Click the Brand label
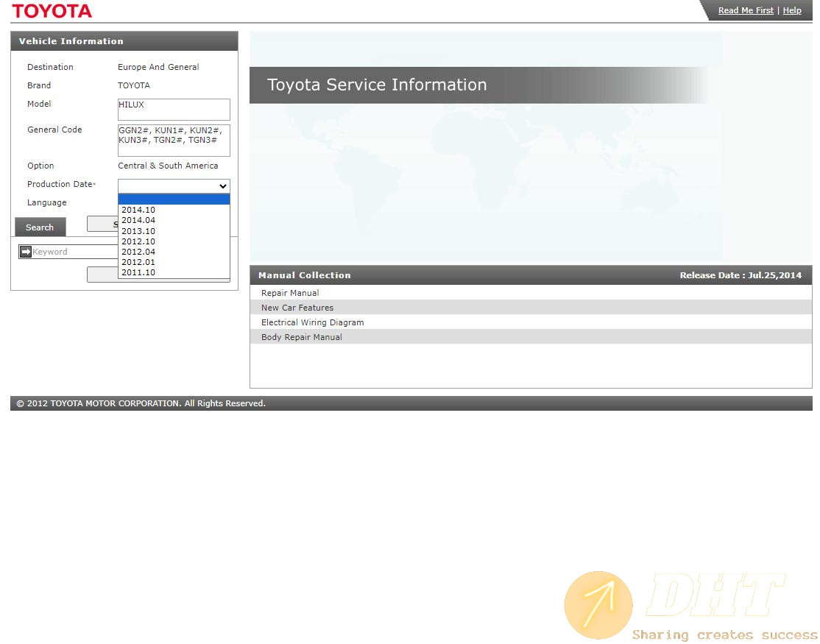 click(x=39, y=85)
